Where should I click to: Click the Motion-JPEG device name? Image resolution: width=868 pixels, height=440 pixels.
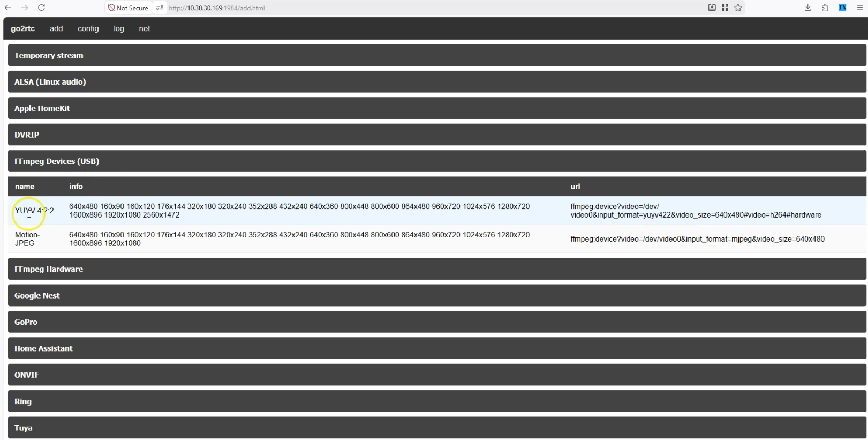point(27,239)
